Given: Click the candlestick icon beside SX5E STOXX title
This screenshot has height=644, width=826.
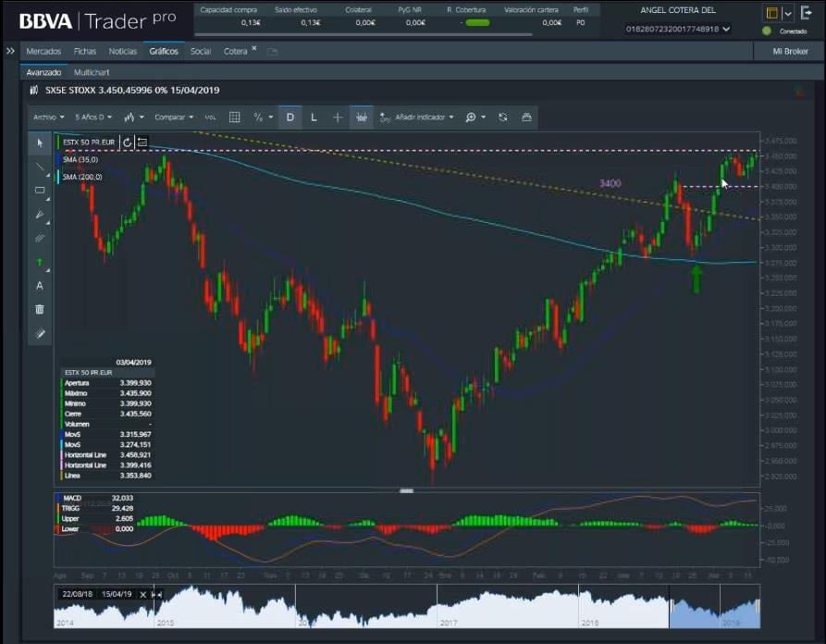Looking at the screenshot, I should click(x=34, y=90).
